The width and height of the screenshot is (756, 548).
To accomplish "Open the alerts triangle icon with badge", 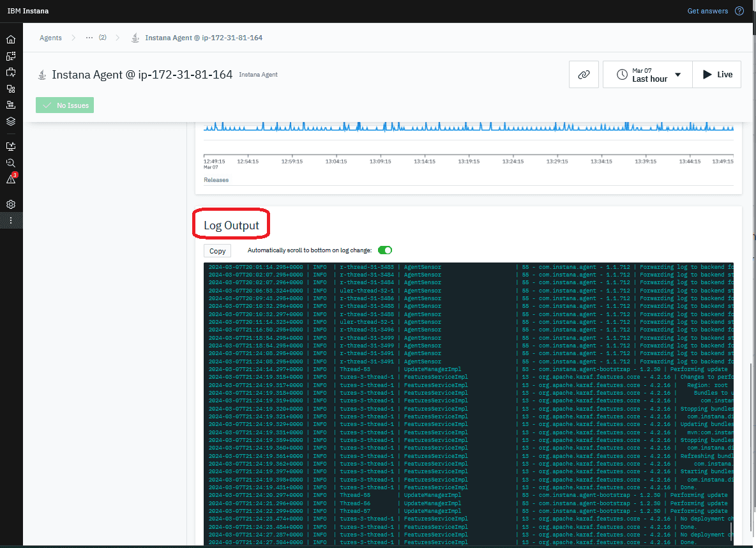I will pos(11,179).
